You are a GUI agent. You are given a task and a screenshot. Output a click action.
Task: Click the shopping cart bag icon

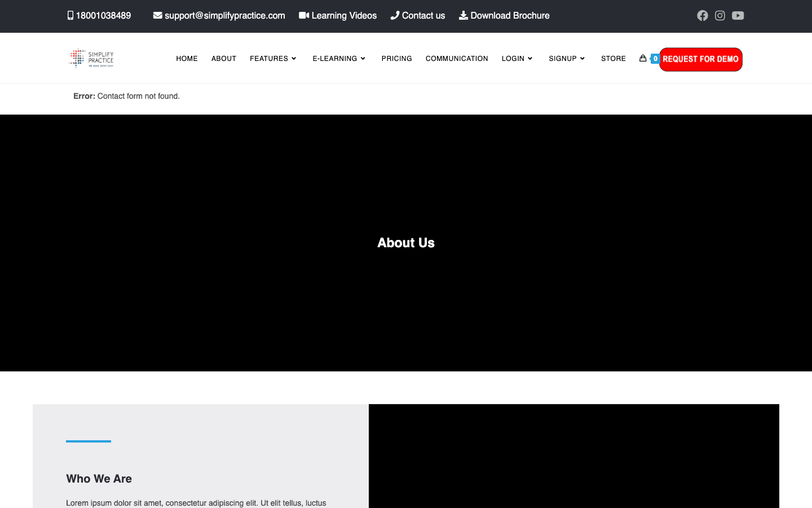click(643, 58)
